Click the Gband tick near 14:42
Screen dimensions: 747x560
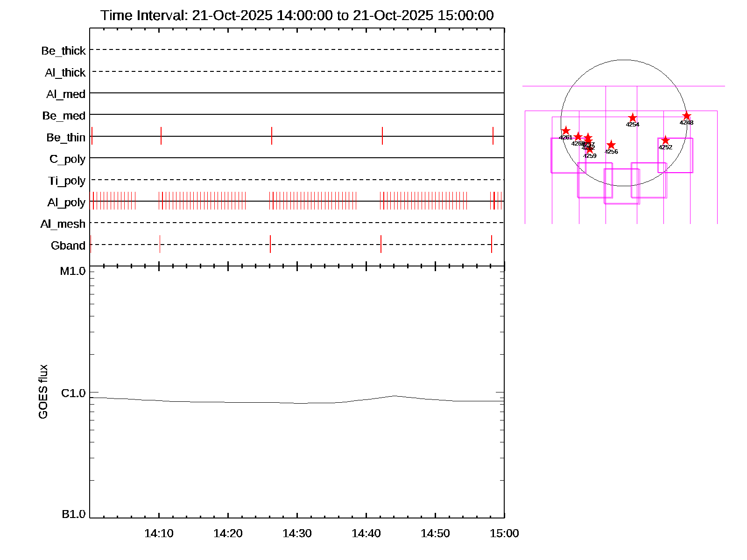[381, 244]
